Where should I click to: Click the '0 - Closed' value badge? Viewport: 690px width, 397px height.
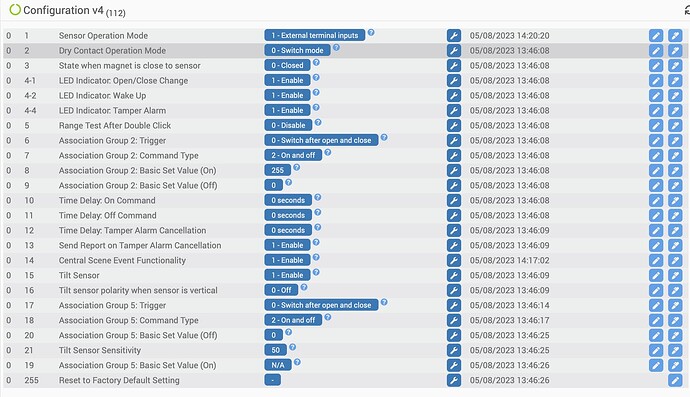coord(287,66)
